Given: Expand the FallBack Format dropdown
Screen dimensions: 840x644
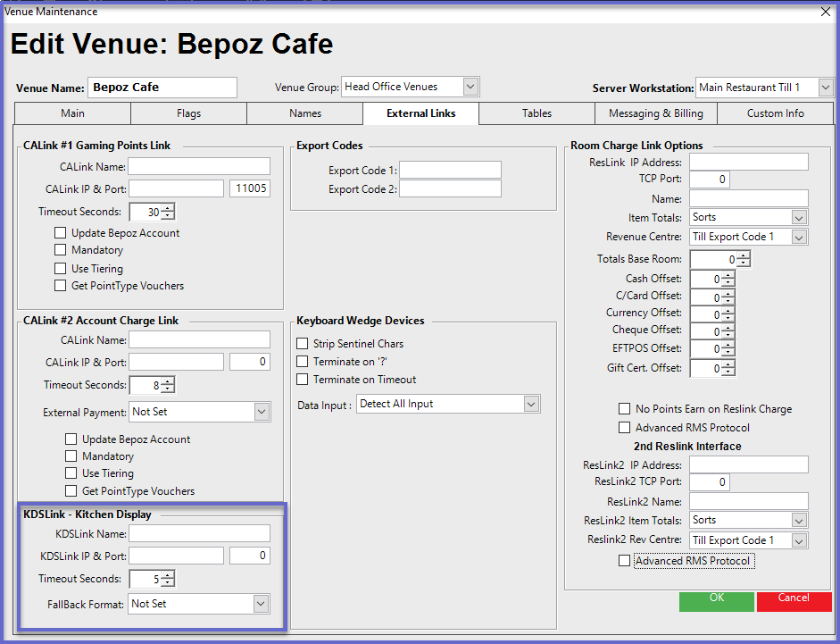Looking at the screenshot, I should [x=261, y=604].
